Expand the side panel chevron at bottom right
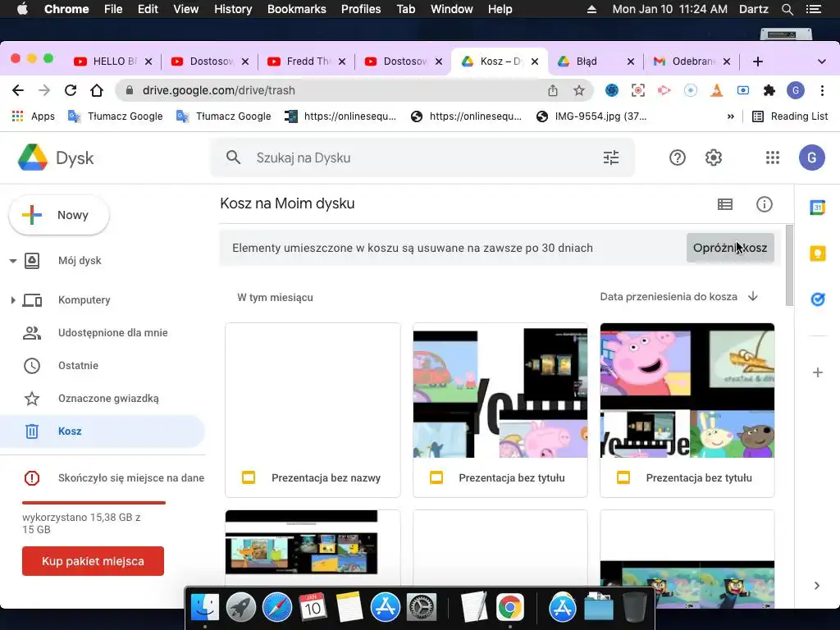This screenshot has height=630, width=840. tap(816, 586)
